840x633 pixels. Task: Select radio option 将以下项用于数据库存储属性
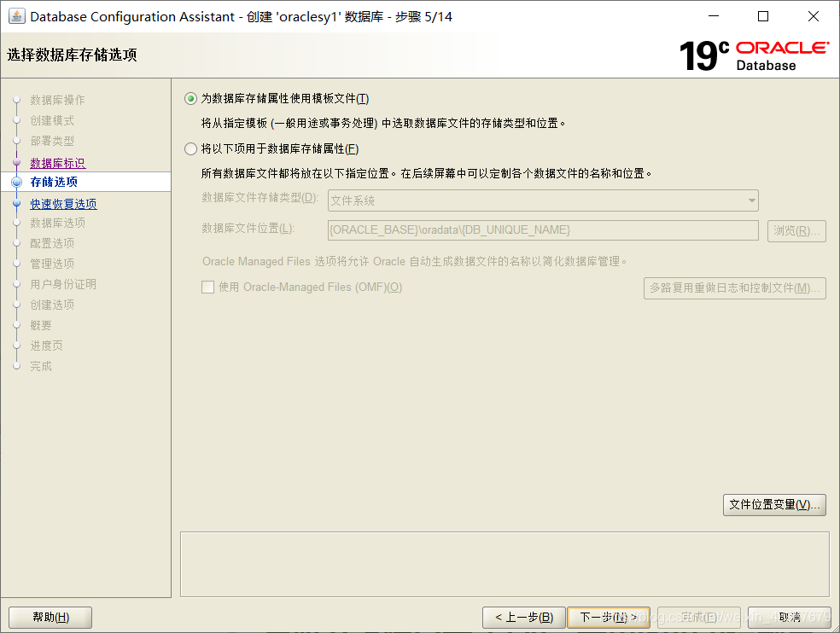point(190,149)
